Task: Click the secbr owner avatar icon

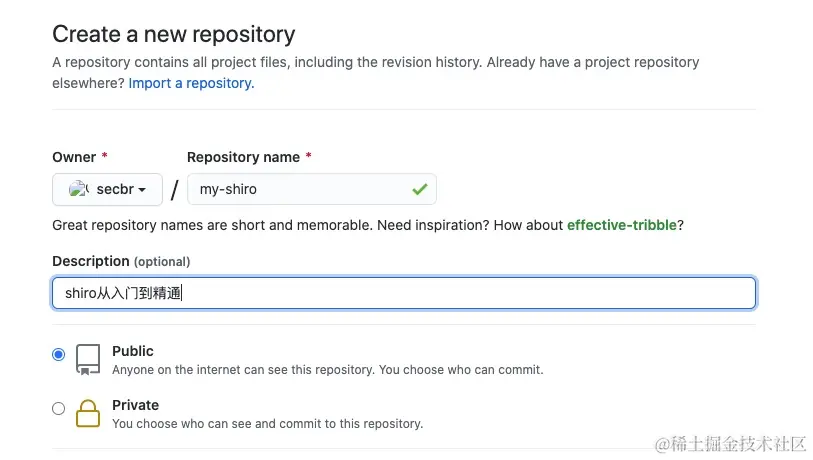Action: tap(79, 189)
